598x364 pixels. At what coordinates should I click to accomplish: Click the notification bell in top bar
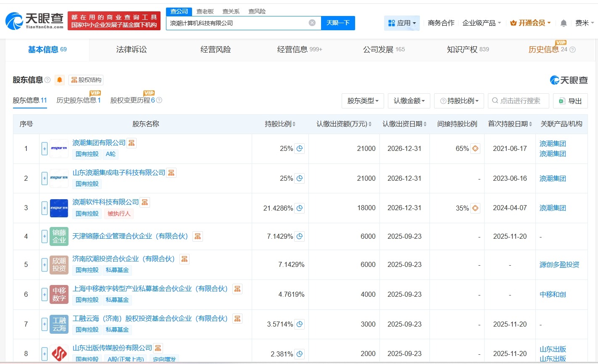pyautogui.click(x=563, y=23)
